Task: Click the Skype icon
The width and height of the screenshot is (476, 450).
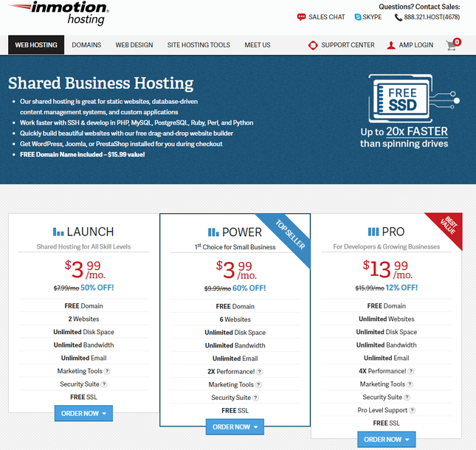Action: tap(358, 17)
